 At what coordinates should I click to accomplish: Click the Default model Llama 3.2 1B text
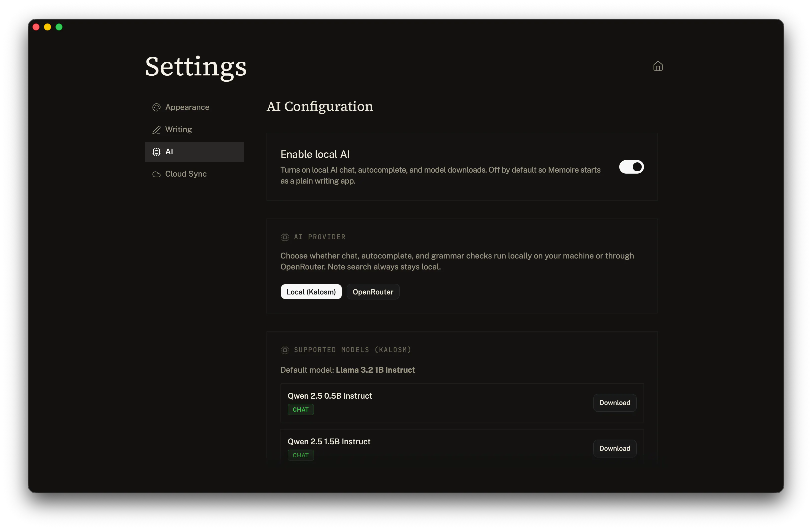(348, 370)
